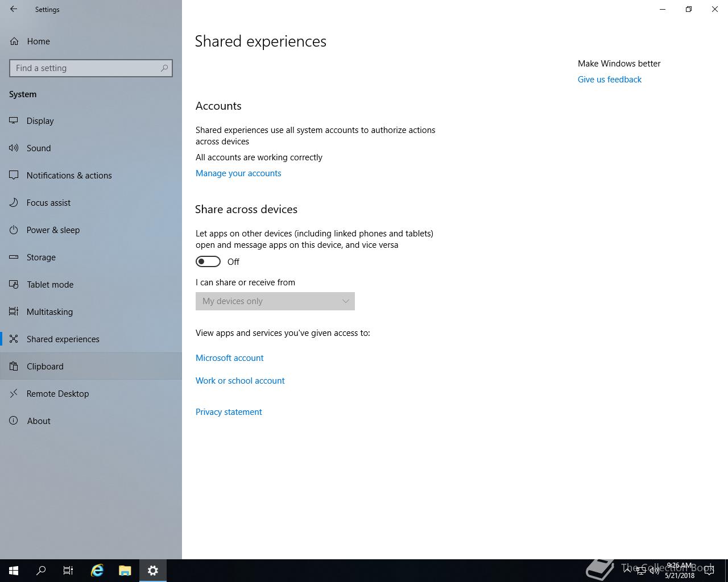Click the About info icon
The image size is (728, 582).
tap(14, 421)
